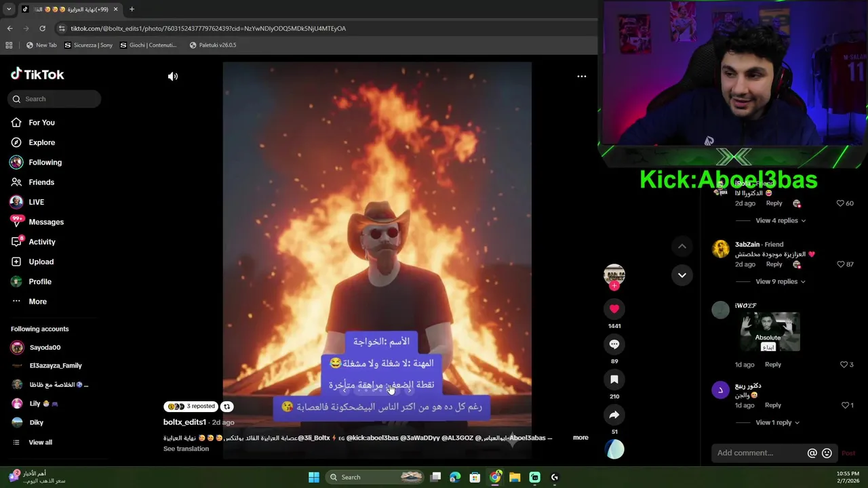Open the Absolute GIF in iWOLF's comment

click(x=770, y=332)
